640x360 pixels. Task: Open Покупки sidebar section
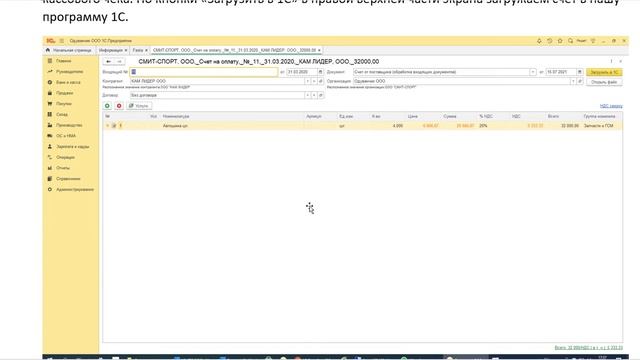click(x=64, y=104)
